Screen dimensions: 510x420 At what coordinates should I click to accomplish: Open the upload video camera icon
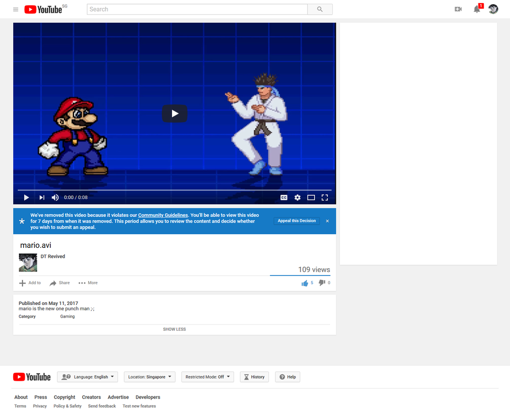(x=458, y=9)
